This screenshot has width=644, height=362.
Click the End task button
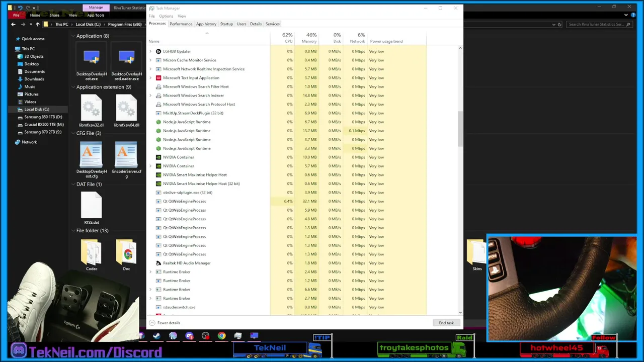(x=446, y=323)
